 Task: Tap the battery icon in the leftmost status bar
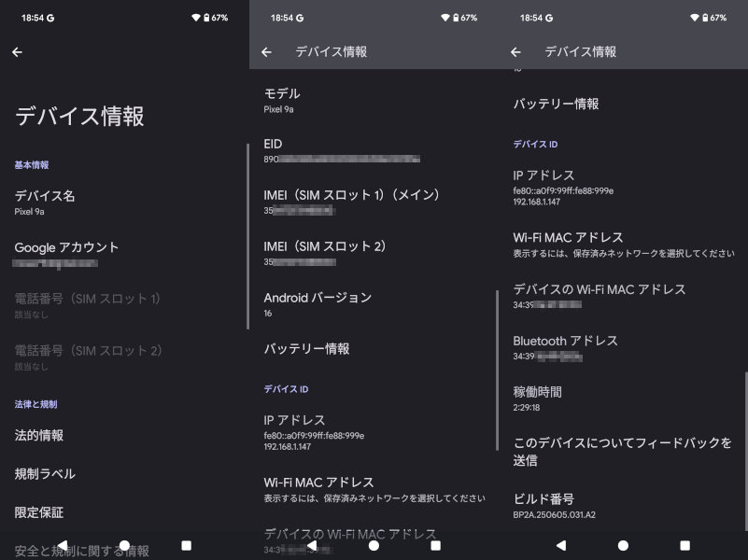pos(205,18)
